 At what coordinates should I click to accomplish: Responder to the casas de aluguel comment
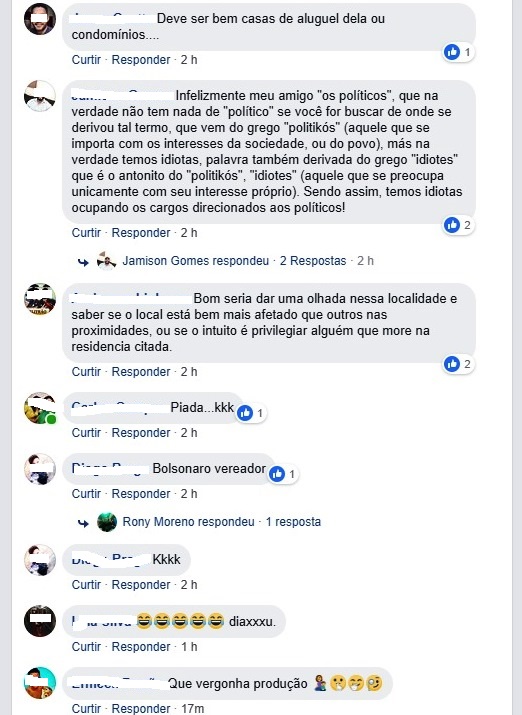tap(141, 60)
